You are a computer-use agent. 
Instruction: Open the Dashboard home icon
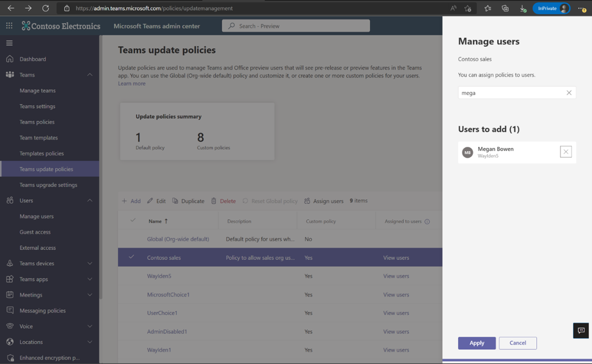tap(9, 59)
